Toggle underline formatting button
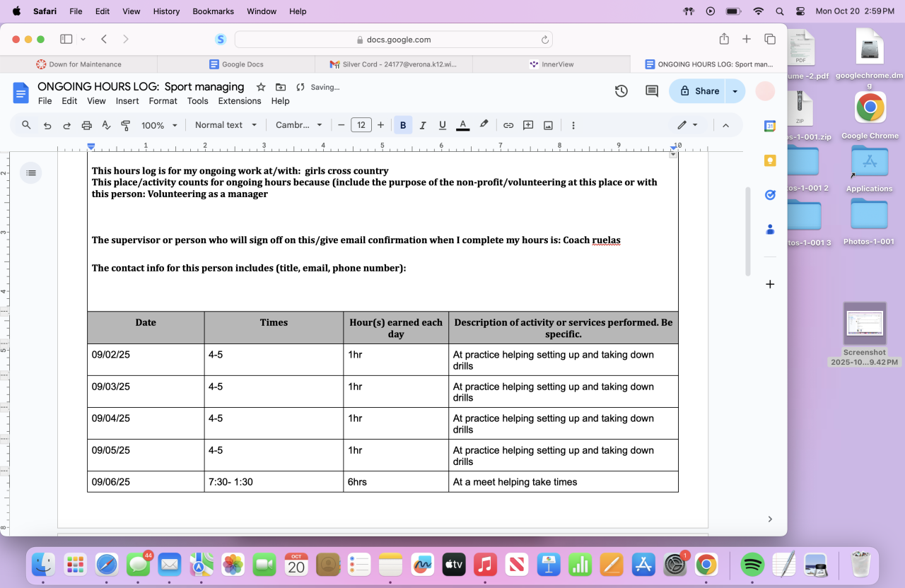Viewport: 905px width, 588px height. click(x=443, y=125)
